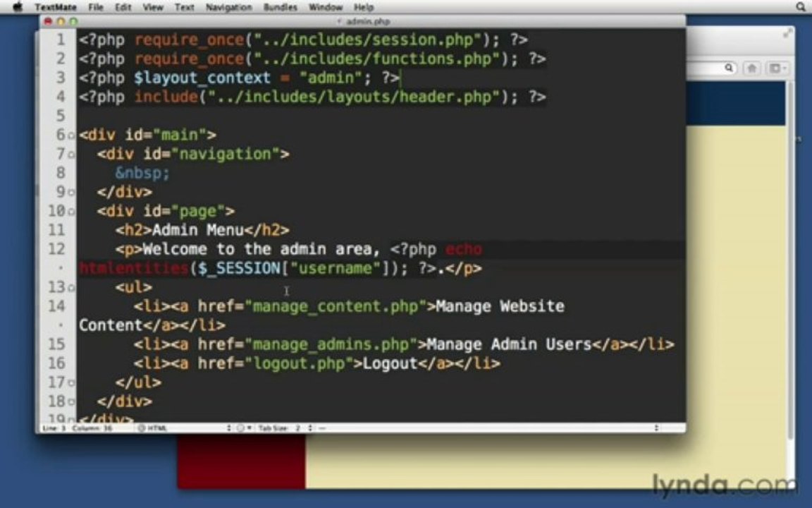
Task: Click the Logout link text on line 16
Action: (x=390, y=364)
